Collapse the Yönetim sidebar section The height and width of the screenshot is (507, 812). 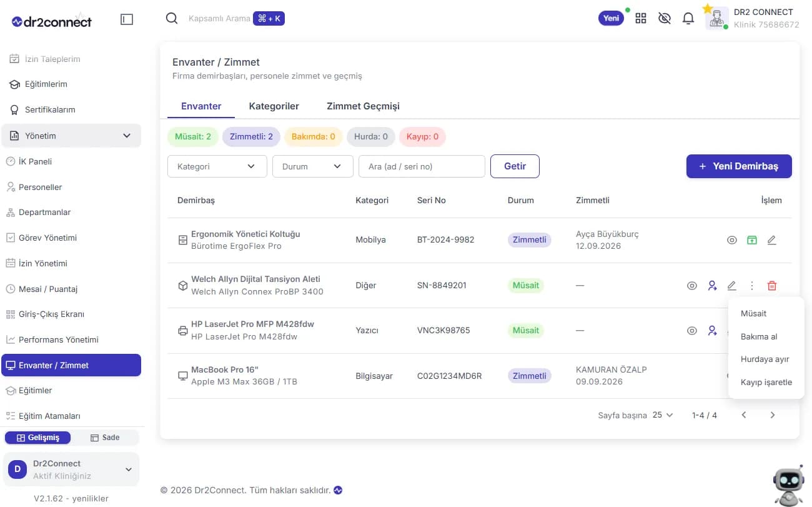point(71,136)
